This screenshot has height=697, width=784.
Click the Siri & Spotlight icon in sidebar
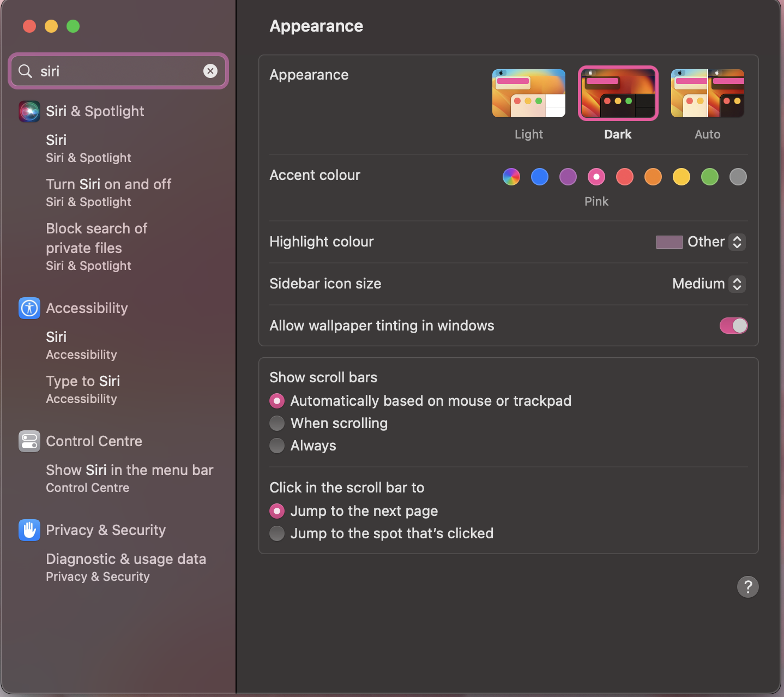pos(29,111)
